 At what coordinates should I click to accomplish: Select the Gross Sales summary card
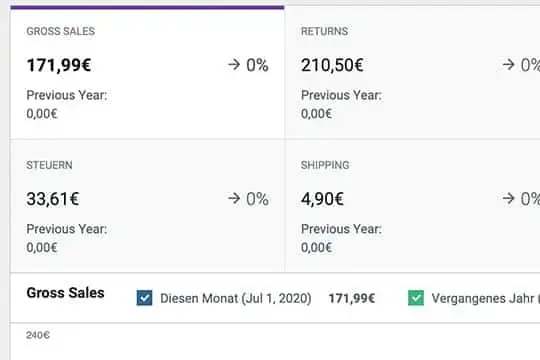(x=147, y=72)
